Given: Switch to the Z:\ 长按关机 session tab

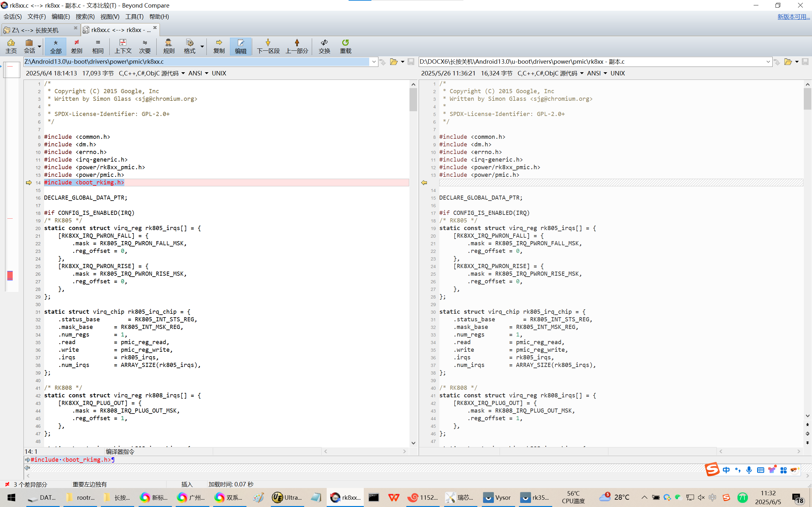Looking at the screenshot, I should 35,30.
